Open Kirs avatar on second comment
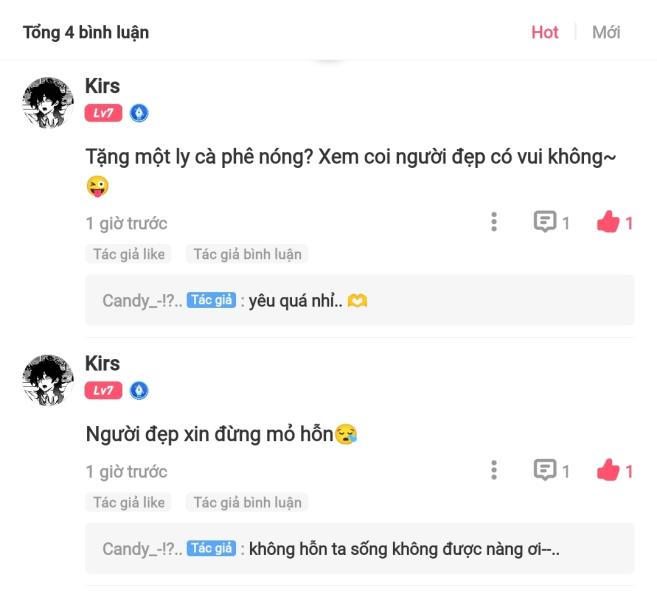This screenshot has height=600, width=657. pos(48,380)
